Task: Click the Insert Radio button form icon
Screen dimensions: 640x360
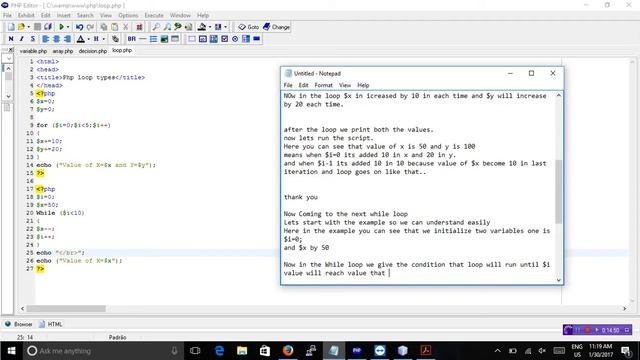Action: pos(235,39)
